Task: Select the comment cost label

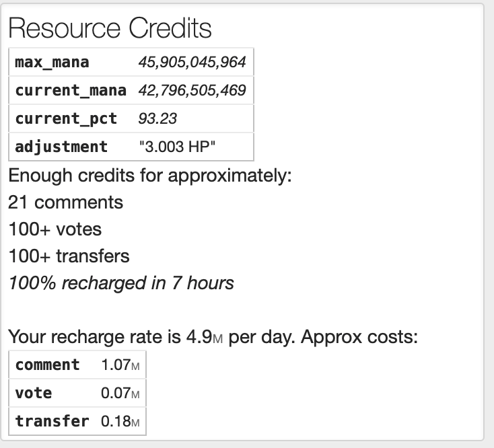Action: pyautogui.click(x=47, y=365)
